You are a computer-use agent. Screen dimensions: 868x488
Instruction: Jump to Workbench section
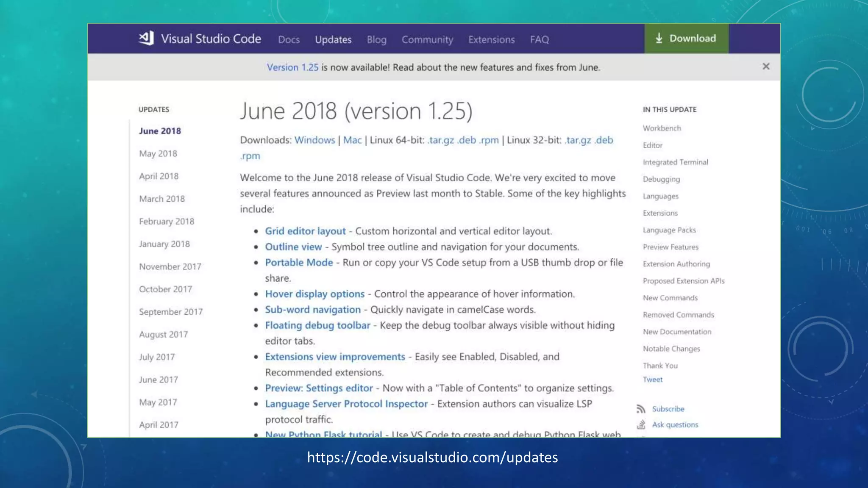[x=662, y=128]
